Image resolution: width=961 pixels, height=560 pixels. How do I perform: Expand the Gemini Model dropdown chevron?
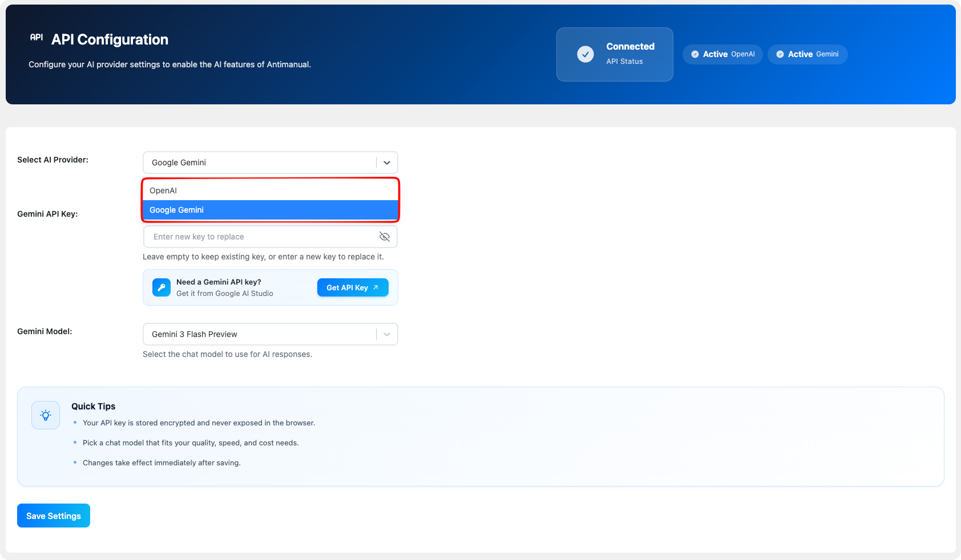click(386, 334)
